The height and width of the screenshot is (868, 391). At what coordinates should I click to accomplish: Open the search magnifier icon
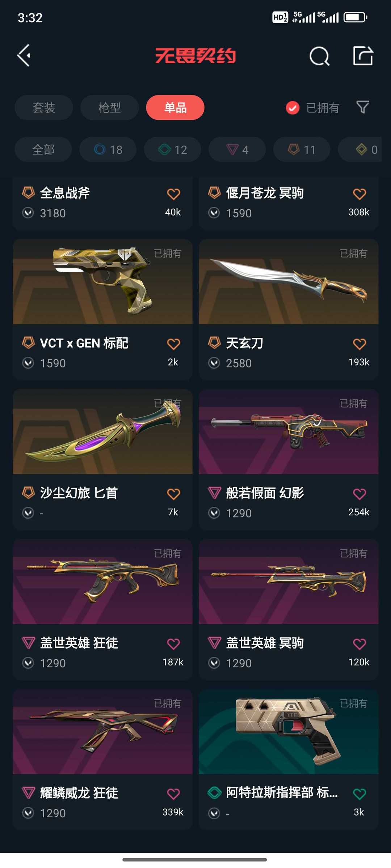(319, 56)
